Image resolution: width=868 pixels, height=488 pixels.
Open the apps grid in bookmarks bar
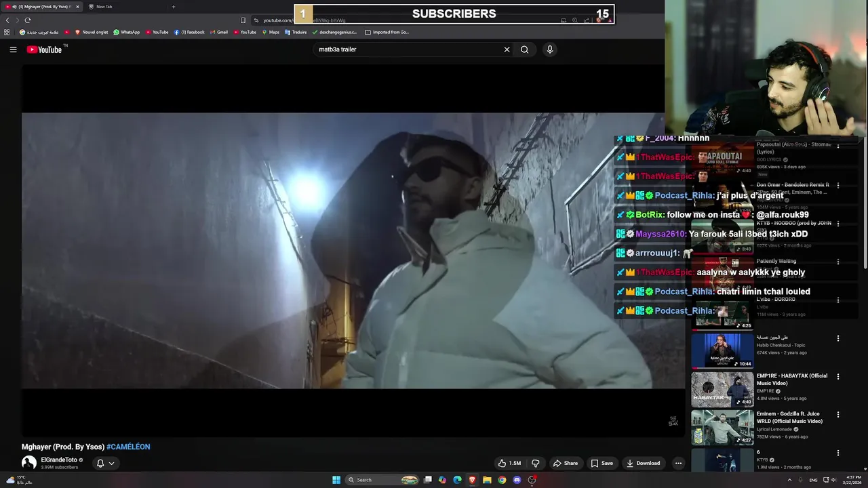pyautogui.click(x=7, y=32)
